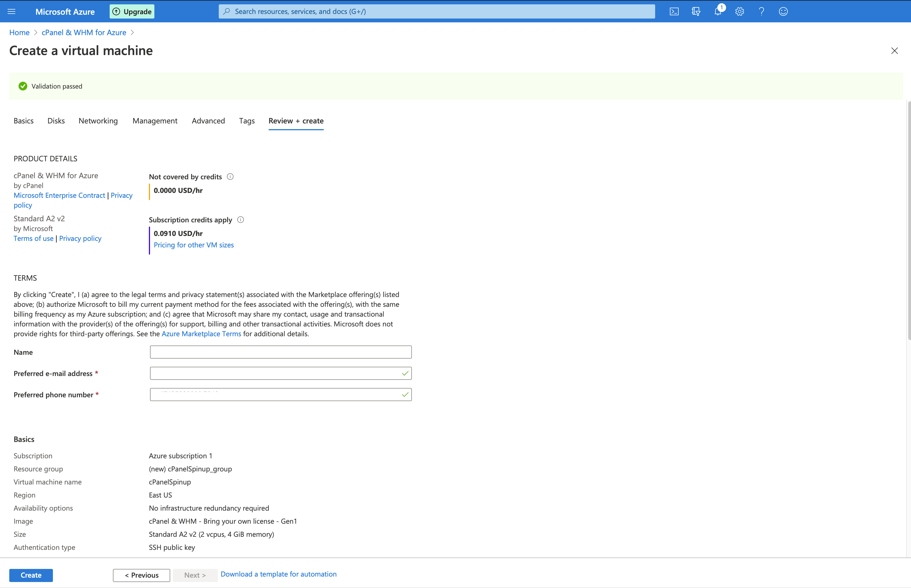Open Cloud Shell from the top bar
The height and width of the screenshot is (588, 911).
674,11
